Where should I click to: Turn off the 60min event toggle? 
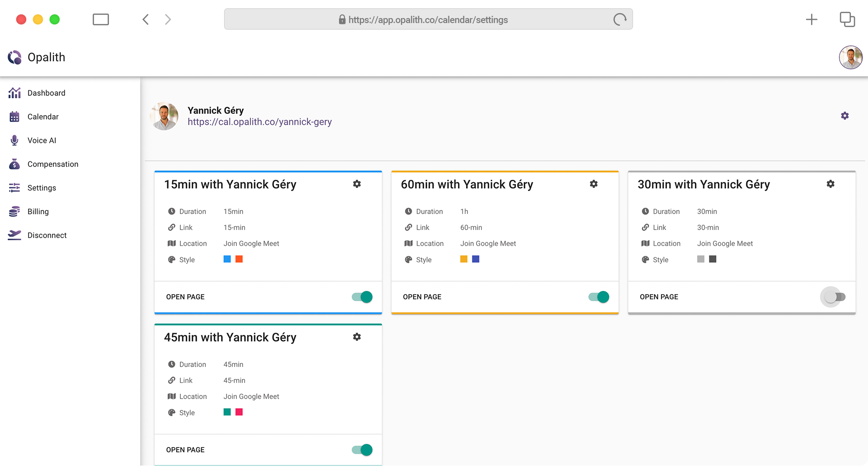click(x=599, y=297)
